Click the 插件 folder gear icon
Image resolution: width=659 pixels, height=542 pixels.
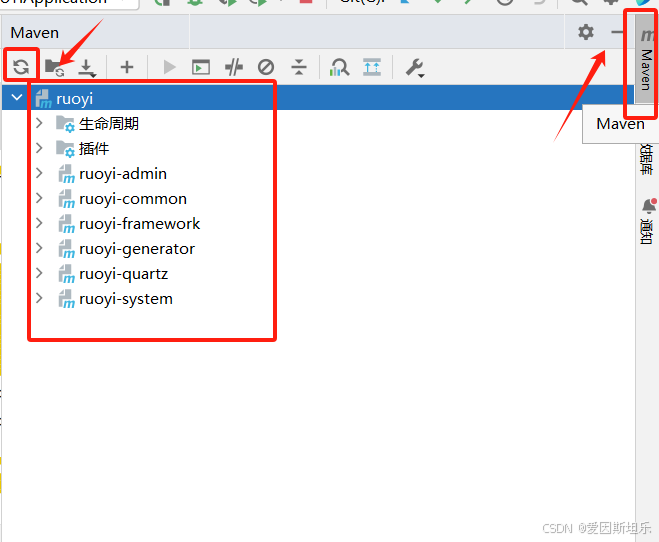tap(66, 149)
